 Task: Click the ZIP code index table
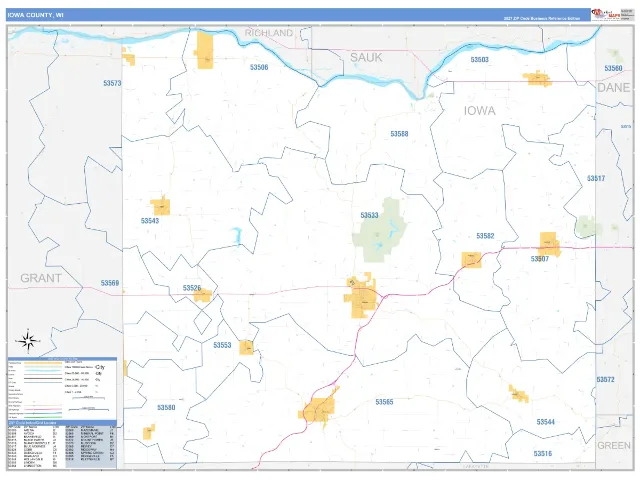(x=62, y=445)
